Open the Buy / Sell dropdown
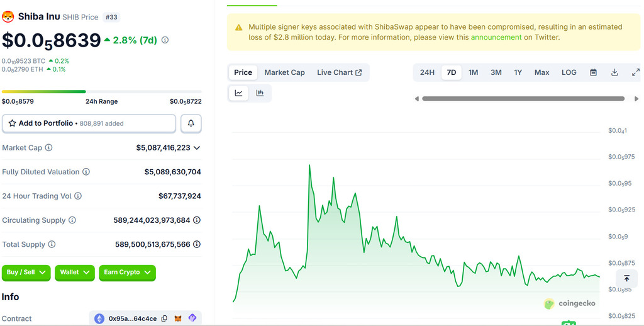Screen dimensions: 644x326 (26, 273)
